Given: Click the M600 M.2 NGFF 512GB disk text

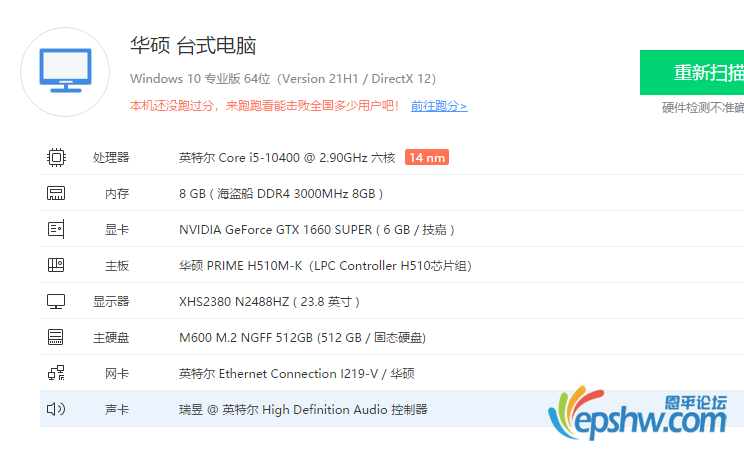Looking at the screenshot, I should pyautogui.click(x=302, y=338).
